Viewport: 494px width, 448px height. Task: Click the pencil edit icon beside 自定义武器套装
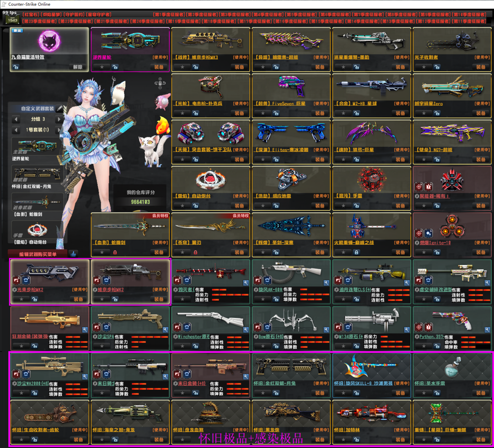[x=59, y=109]
